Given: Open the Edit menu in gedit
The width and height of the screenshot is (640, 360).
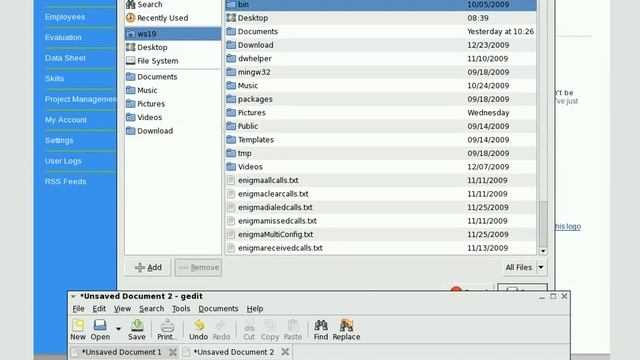Looking at the screenshot, I should tap(99, 309).
